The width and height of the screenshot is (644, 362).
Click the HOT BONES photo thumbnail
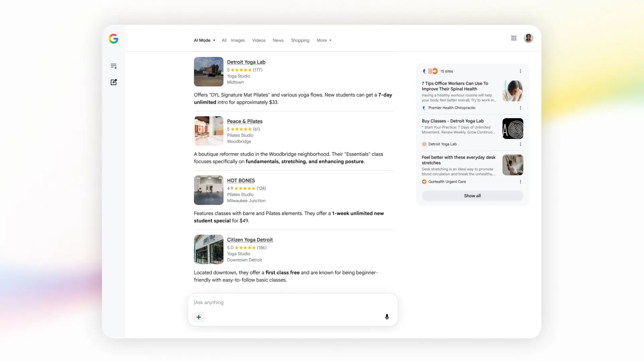[209, 190]
